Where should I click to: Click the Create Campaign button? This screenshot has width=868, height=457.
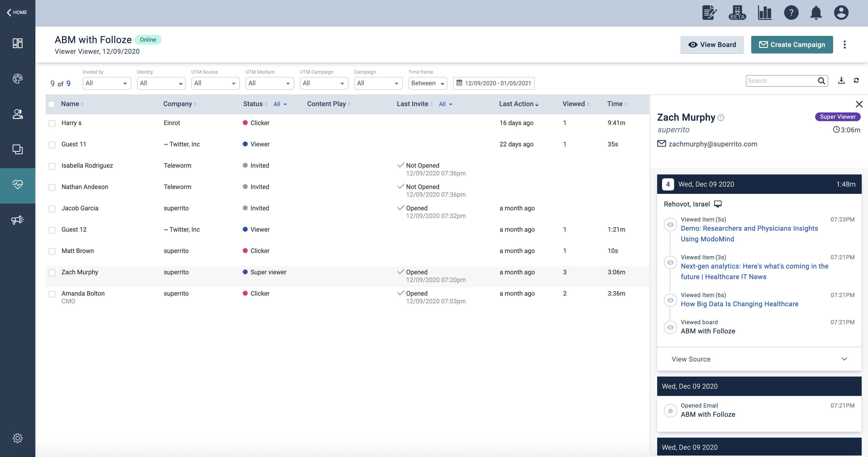(x=792, y=45)
